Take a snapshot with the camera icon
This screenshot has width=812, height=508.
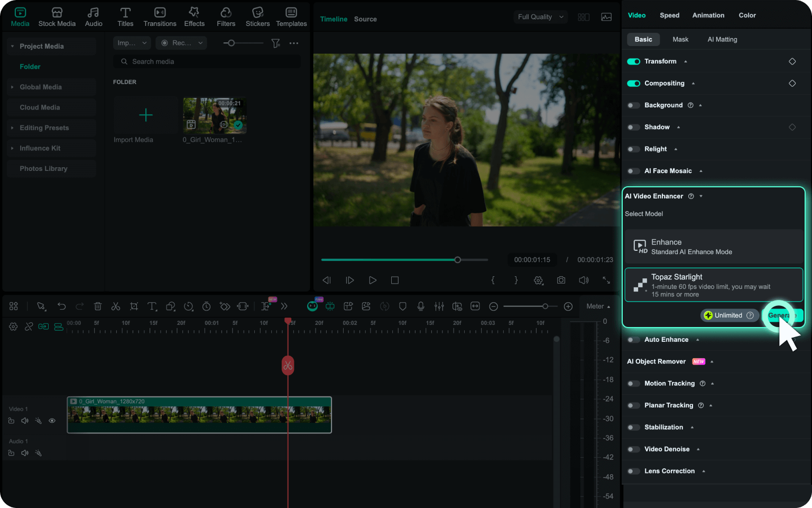(561, 280)
